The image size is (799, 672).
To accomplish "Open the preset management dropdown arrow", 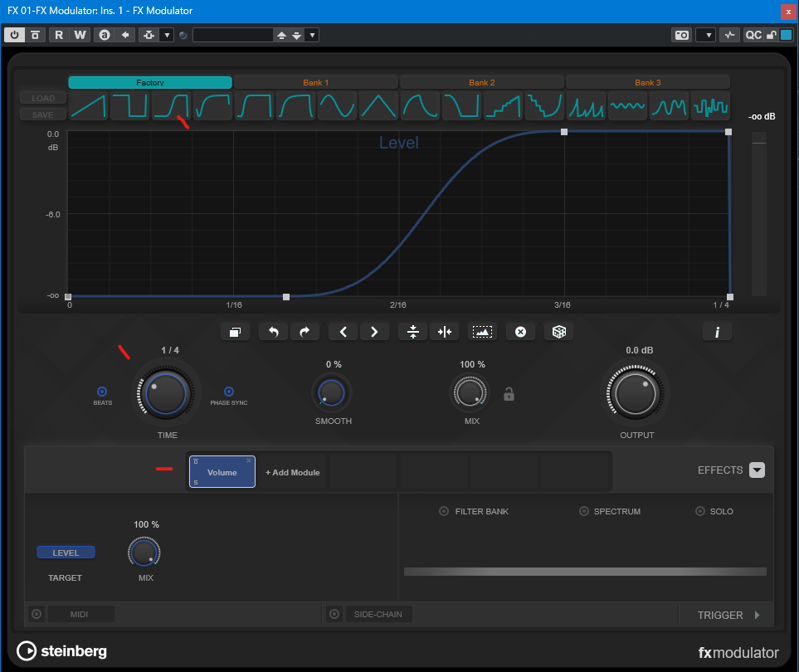I will point(312,35).
